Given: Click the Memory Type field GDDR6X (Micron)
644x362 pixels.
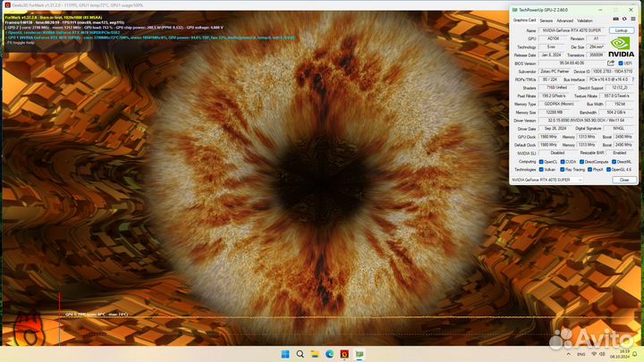Looking at the screenshot, I should [558, 105].
